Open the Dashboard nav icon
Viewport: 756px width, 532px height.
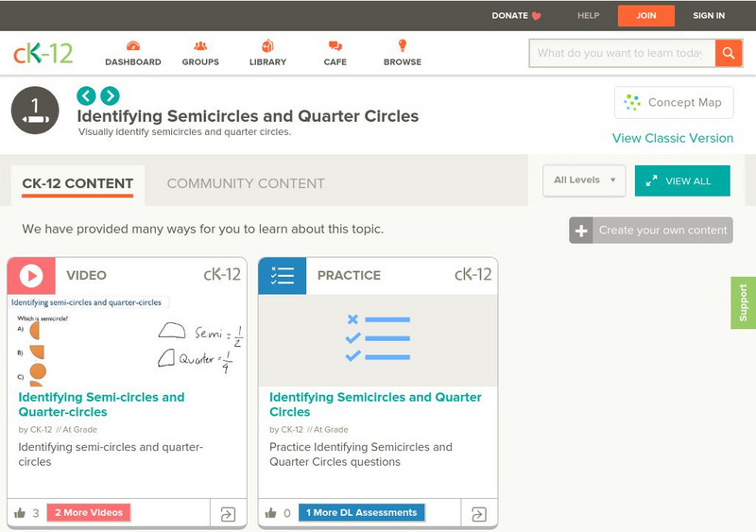pyautogui.click(x=133, y=46)
